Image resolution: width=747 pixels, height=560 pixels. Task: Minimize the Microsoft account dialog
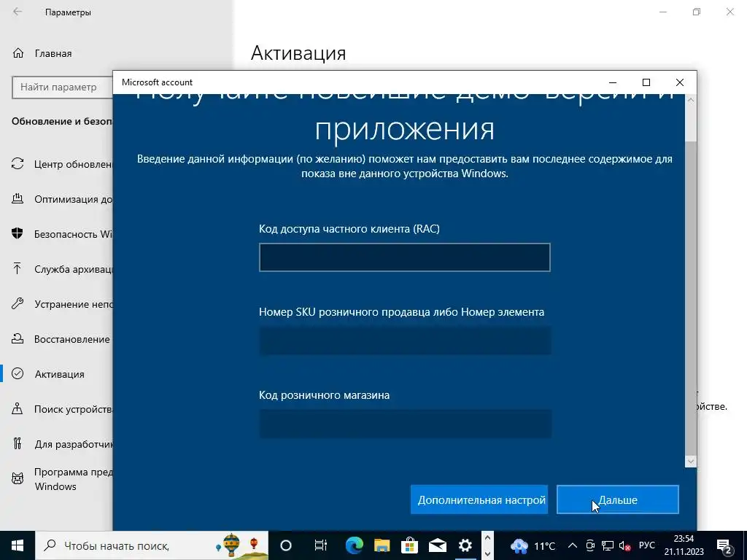(613, 82)
